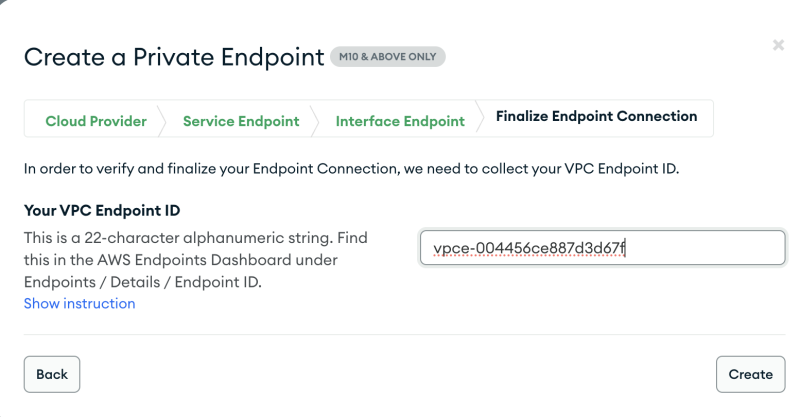Click the horizontal divider above the Back button
Image resolution: width=800 pixels, height=417 pixels.
click(400, 335)
